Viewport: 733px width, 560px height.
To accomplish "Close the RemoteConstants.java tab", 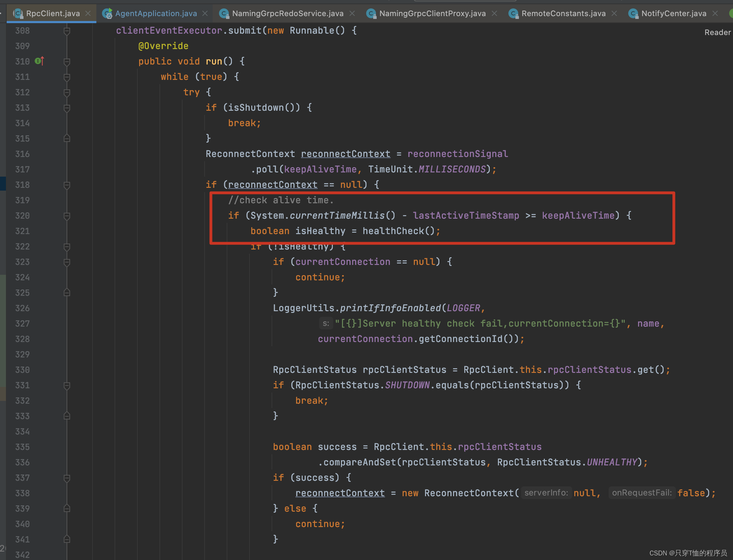I will pyautogui.click(x=614, y=13).
